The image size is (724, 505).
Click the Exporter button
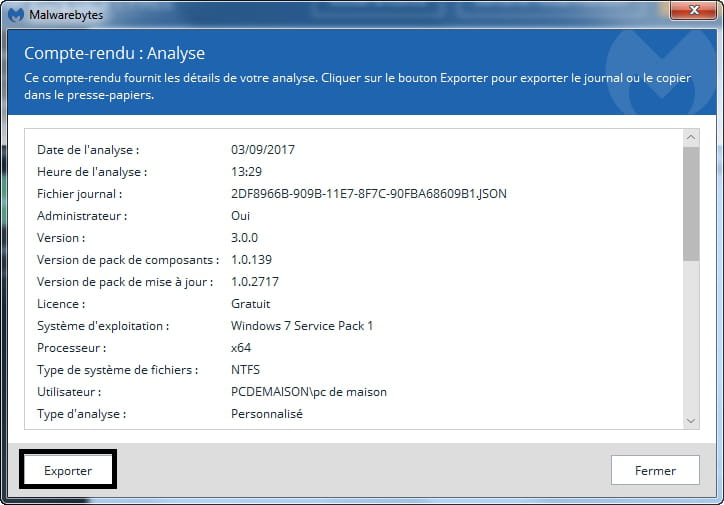click(68, 470)
